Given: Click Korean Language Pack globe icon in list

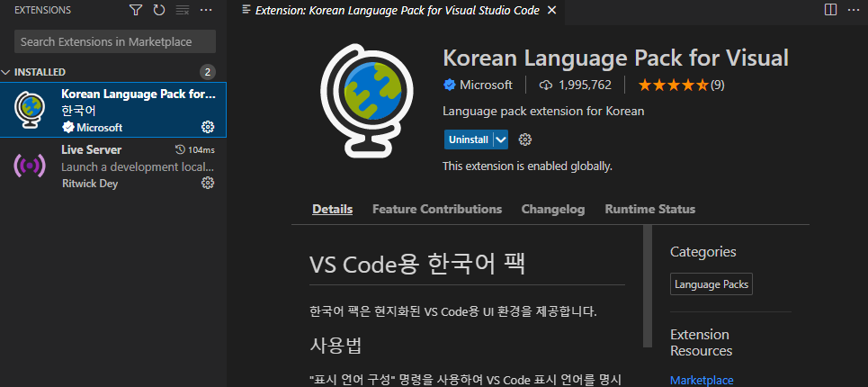Looking at the screenshot, I should [30, 110].
